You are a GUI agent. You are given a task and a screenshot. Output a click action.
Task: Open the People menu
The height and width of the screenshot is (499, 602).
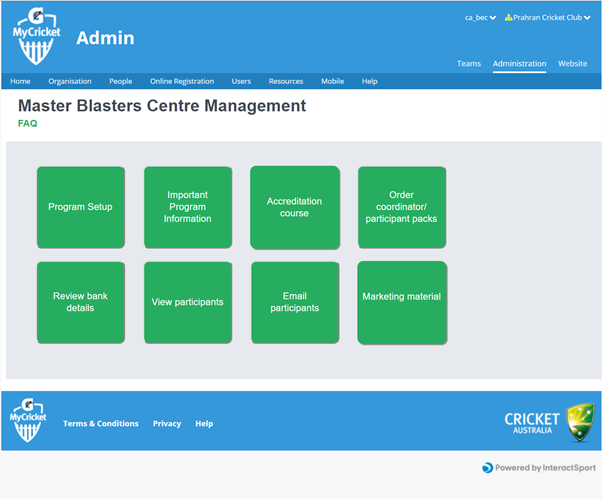point(121,81)
